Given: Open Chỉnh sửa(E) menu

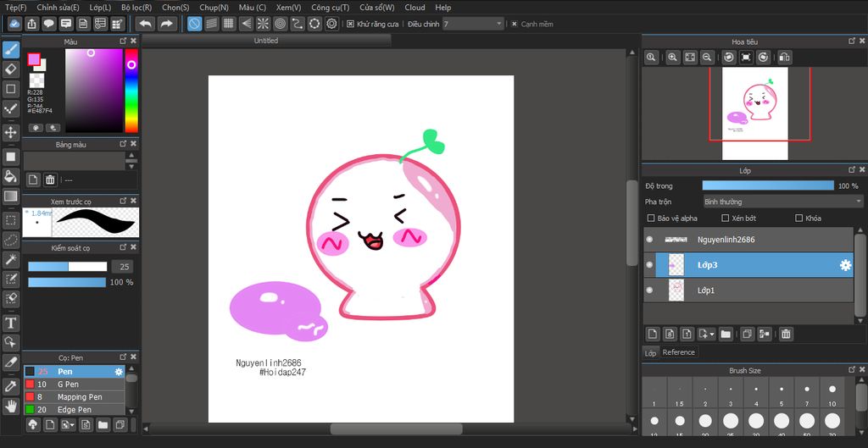Looking at the screenshot, I should (x=58, y=7).
